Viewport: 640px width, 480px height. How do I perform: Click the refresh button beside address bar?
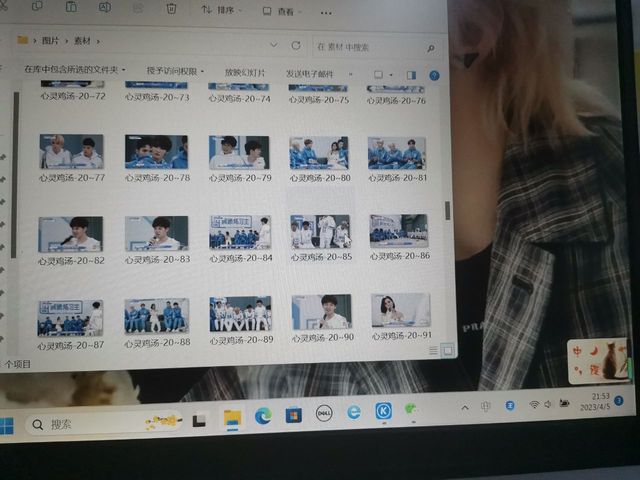coord(296,45)
